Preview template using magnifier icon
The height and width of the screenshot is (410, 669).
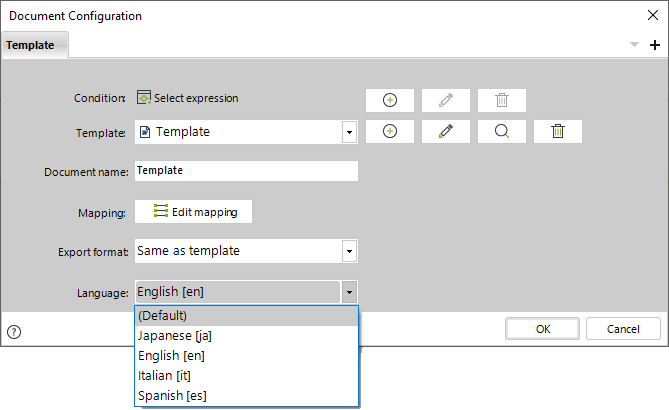501,131
